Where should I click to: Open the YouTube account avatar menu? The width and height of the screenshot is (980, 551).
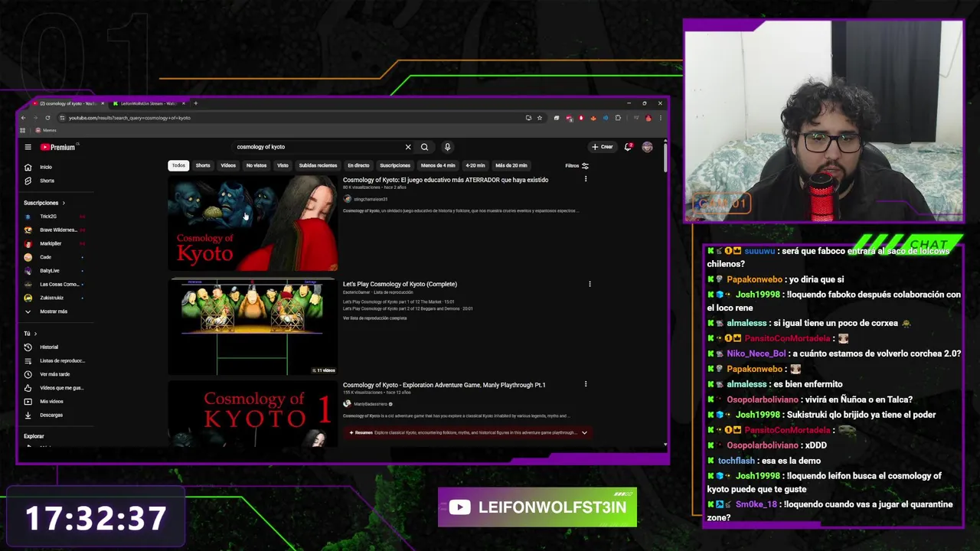[647, 147]
